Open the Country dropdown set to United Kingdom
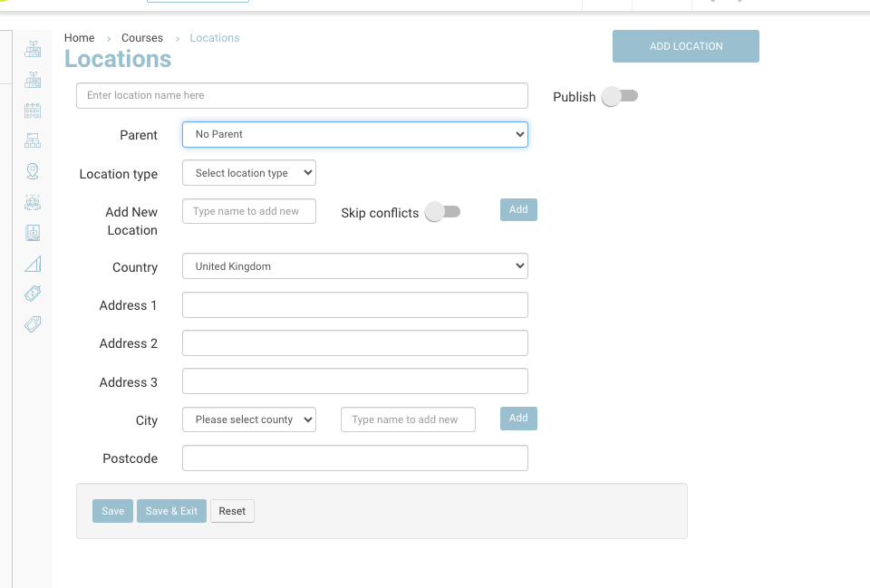 [354, 266]
